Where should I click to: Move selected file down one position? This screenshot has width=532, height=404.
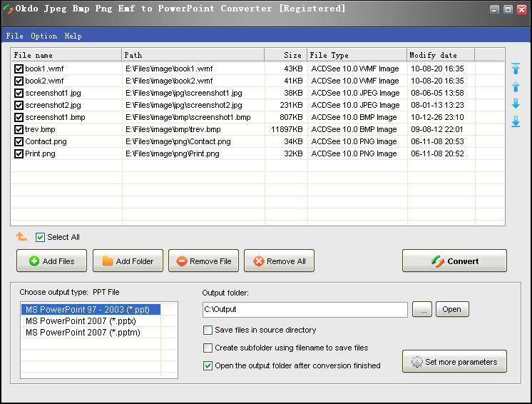(516, 103)
